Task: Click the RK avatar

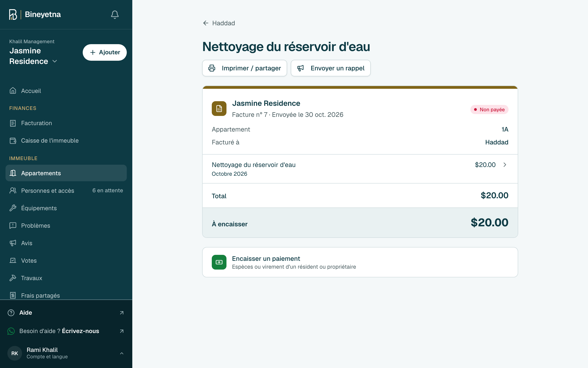Action: (x=14, y=353)
